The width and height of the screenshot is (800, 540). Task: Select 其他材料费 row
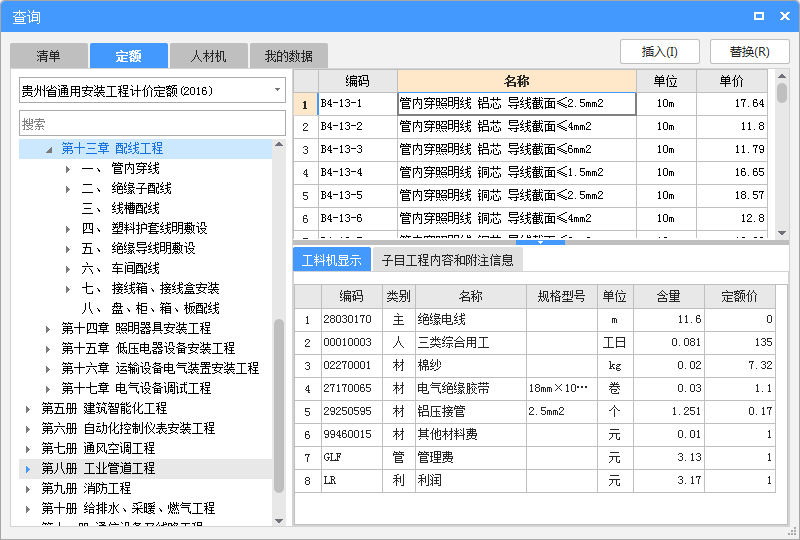[535, 435]
